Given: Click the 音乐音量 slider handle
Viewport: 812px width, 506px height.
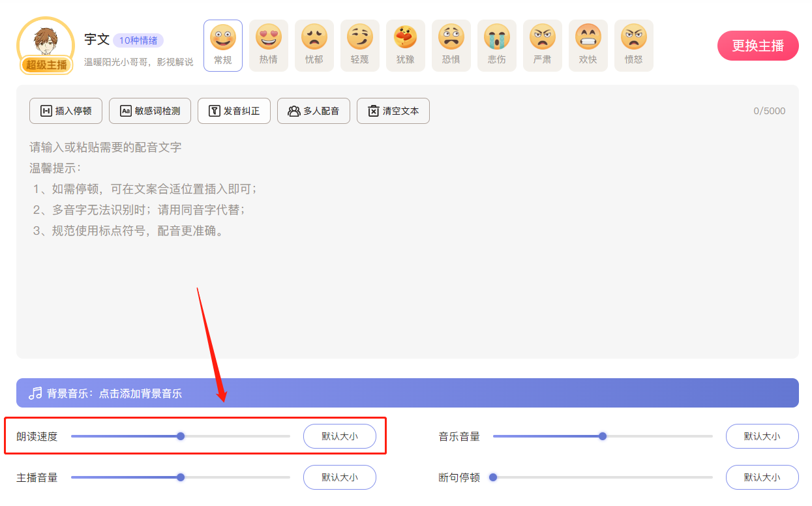Looking at the screenshot, I should click(x=603, y=436).
